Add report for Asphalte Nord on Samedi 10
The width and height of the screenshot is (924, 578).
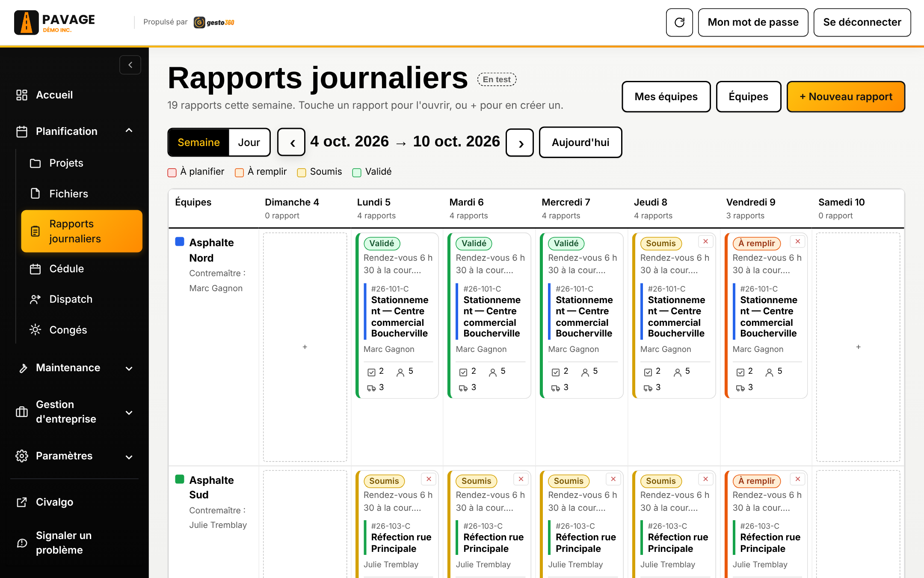click(x=858, y=347)
